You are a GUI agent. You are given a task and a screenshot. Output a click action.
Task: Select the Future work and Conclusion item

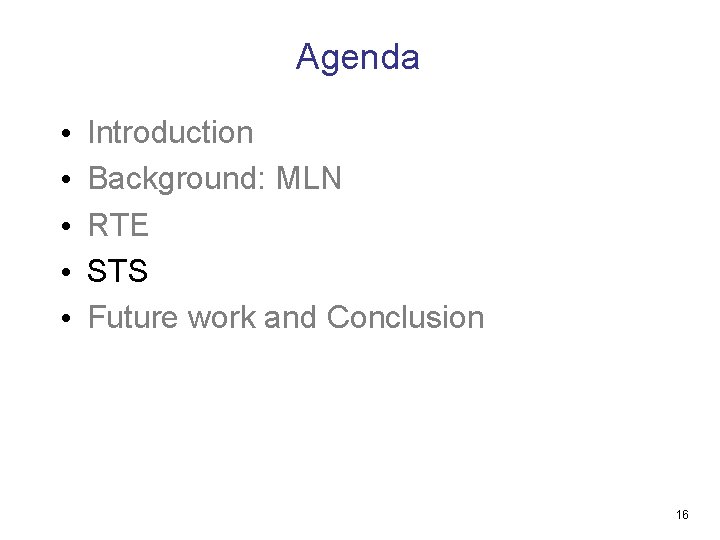(x=286, y=317)
